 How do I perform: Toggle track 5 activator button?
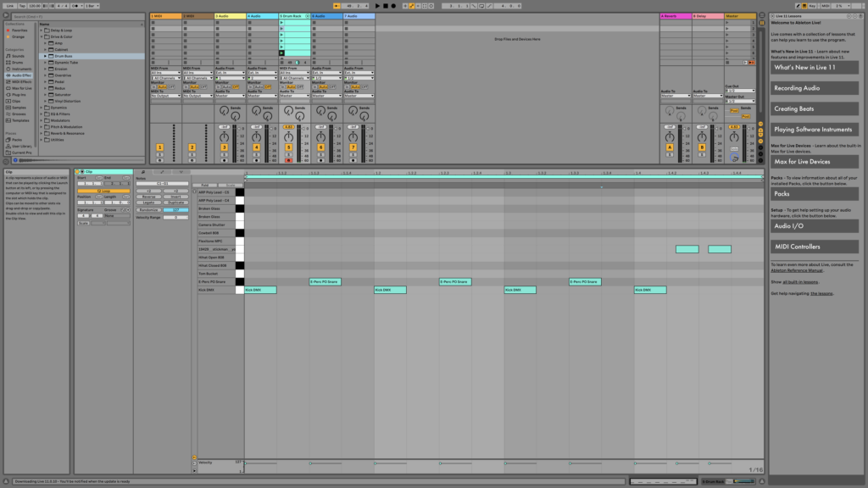click(288, 147)
